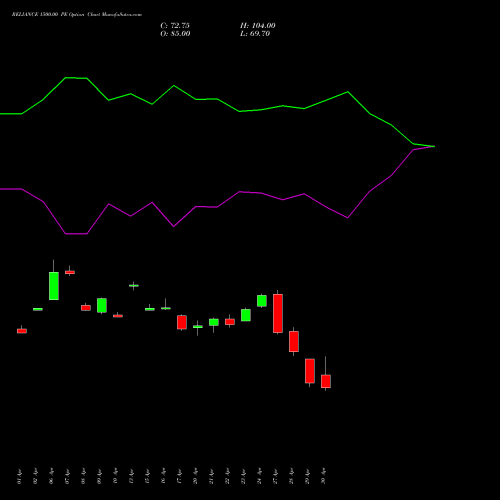Select the low value L: 69.70
The width and height of the screenshot is (500, 500).
tap(255, 34)
